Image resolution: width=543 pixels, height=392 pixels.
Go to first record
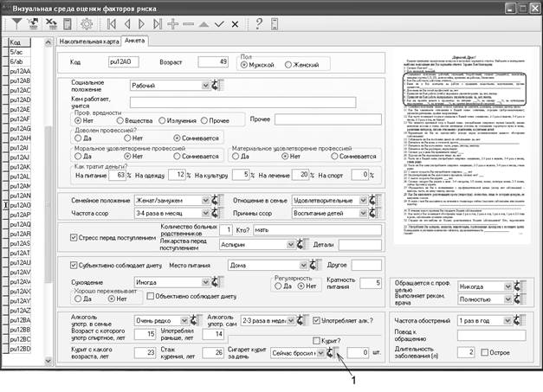pos(113,23)
